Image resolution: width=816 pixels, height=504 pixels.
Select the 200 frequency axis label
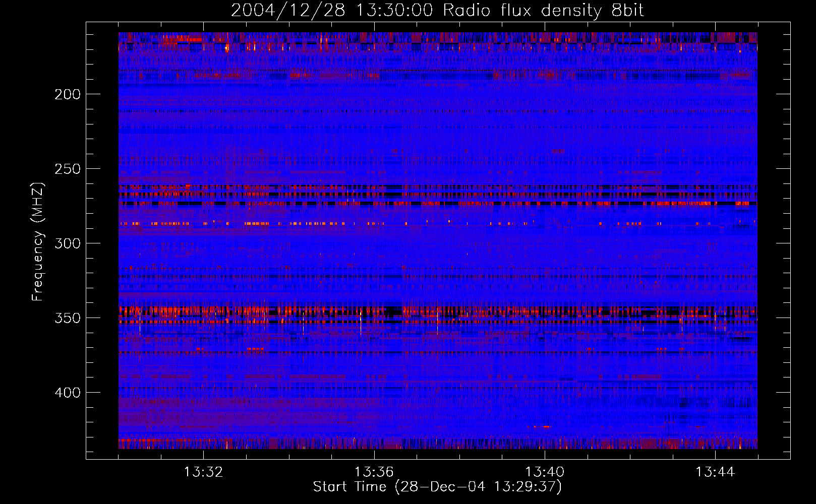pyautogui.click(x=67, y=94)
